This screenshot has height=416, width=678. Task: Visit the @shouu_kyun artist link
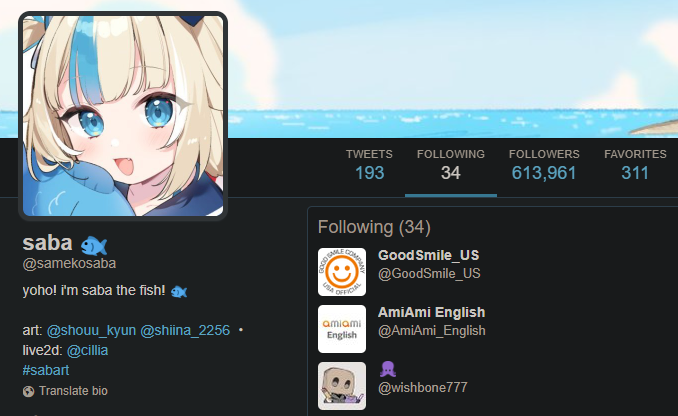tap(91, 330)
